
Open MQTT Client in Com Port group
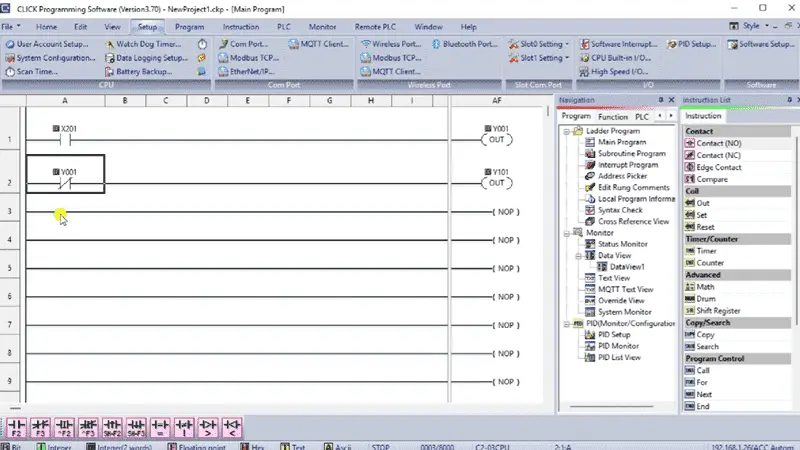[319, 44]
